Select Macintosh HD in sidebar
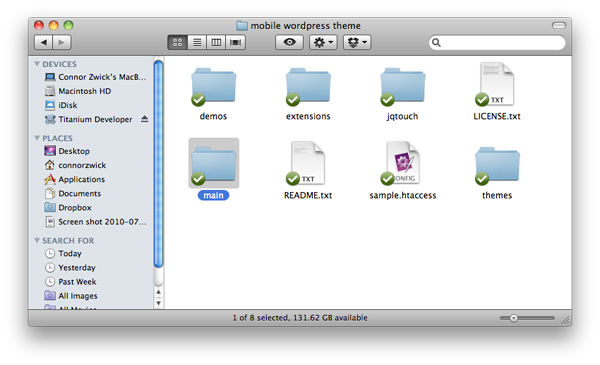The image size is (600, 365). pyautogui.click(x=78, y=91)
